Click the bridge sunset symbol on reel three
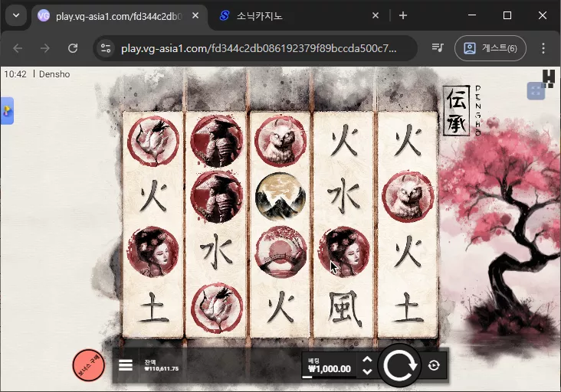This screenshot has height=392, width=561. pos(280,252)
